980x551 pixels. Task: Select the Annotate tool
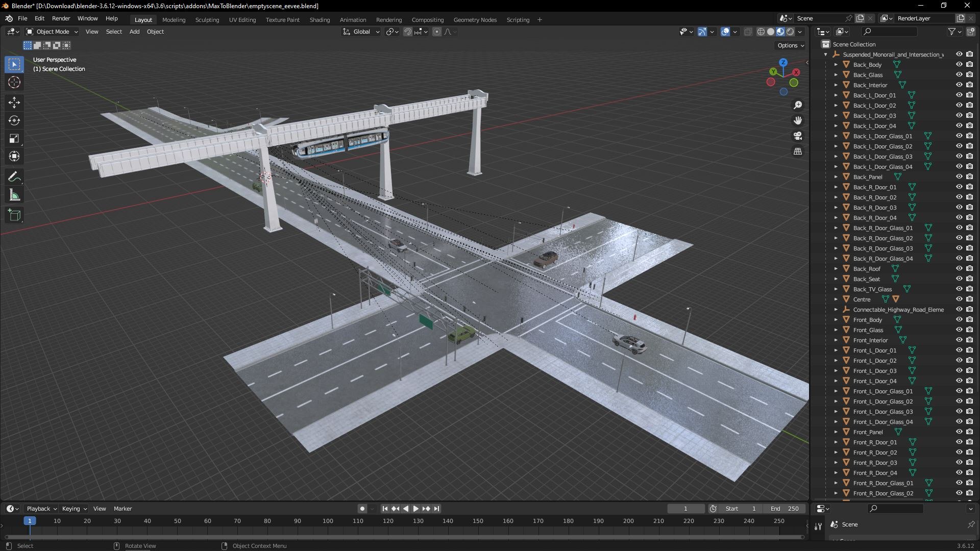click(x=14, y=177)
